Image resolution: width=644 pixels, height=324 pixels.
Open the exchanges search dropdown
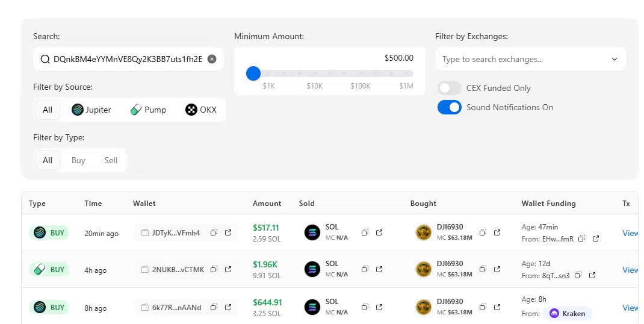click(531, 59)
